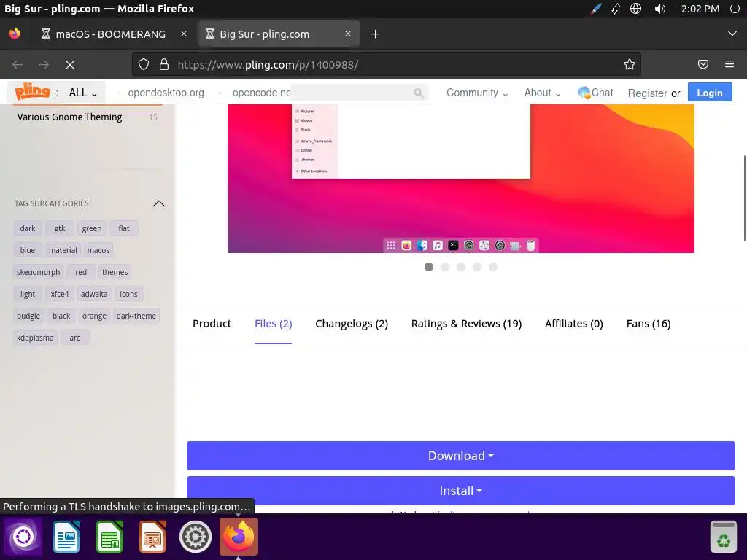Go forward to next page

43,65
